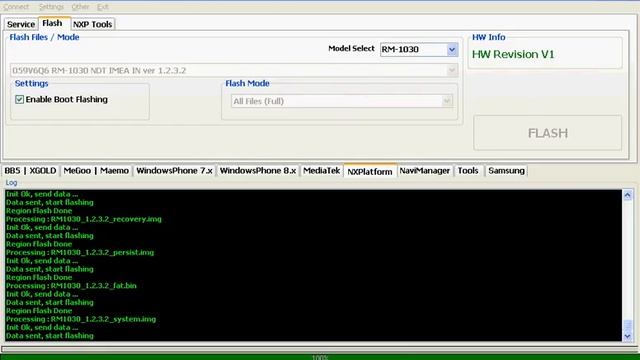The width and height of the screenshot is (640, 360).
Task: Open the NXP Tools tab
Action: click(x=93, y=24)
